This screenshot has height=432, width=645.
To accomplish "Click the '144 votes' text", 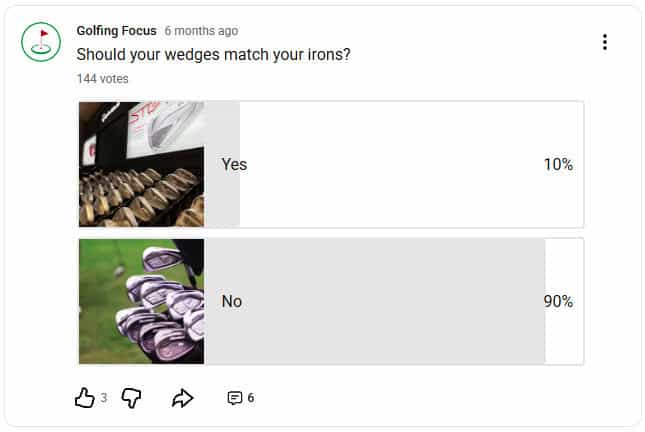I will (103, 78).
